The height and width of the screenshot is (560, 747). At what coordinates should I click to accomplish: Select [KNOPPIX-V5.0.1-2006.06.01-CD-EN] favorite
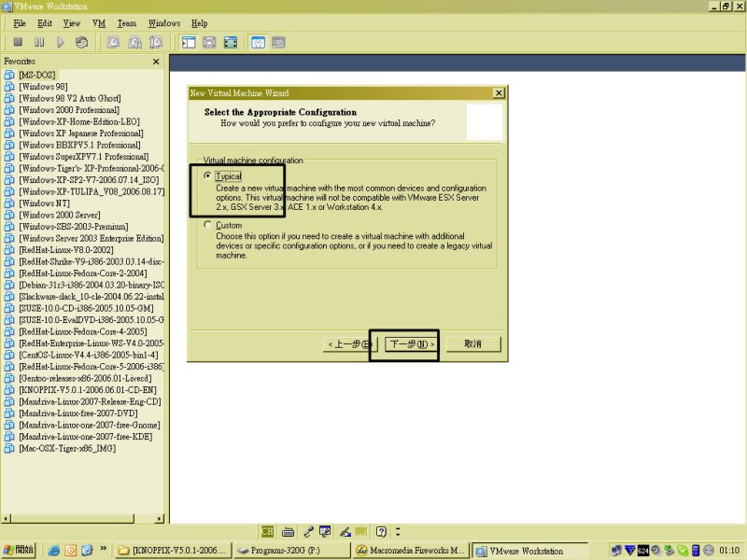point(88,389)
